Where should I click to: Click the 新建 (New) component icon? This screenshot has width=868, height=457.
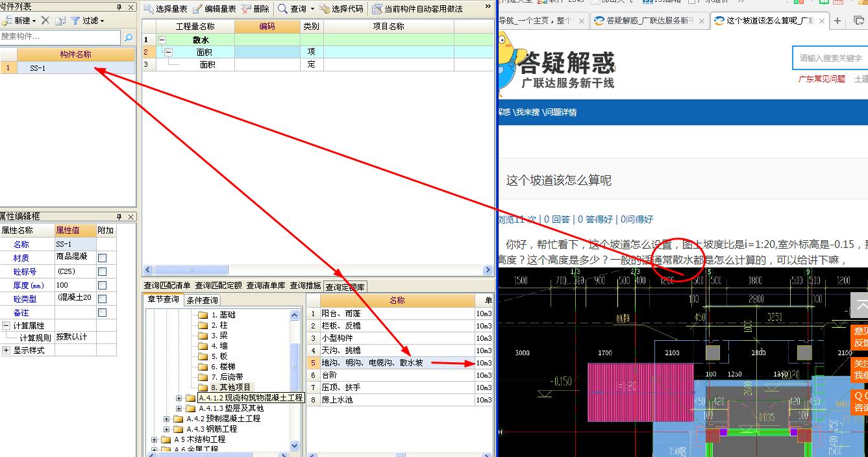pyautogui.click(x=7, y=21)
